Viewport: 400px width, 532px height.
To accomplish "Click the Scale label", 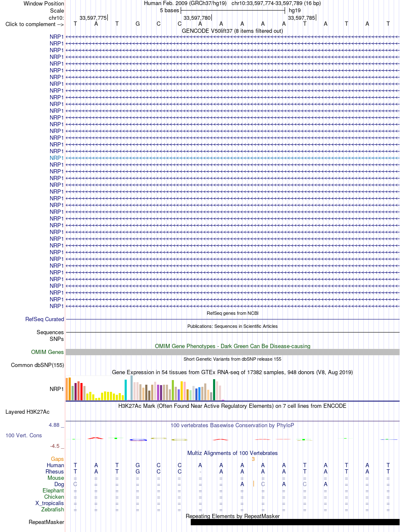I will [57, 11].
